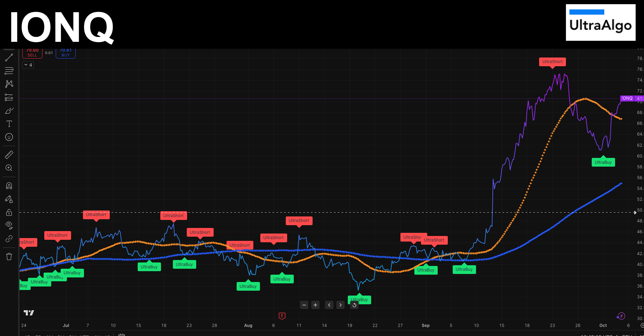Screen dimensions: 644x336
Task: Click the UltraAlgo logo
Action: [x=601, y=22]
